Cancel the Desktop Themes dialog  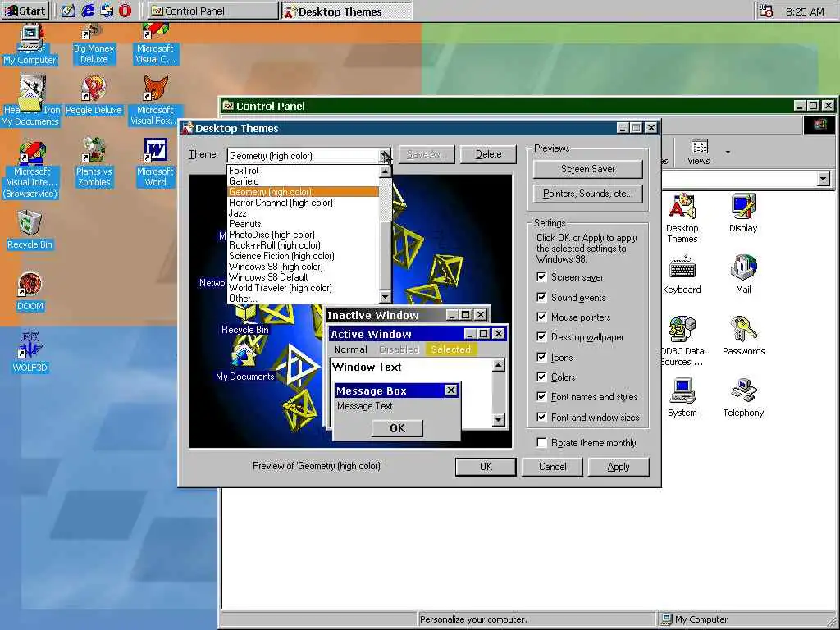552,467
